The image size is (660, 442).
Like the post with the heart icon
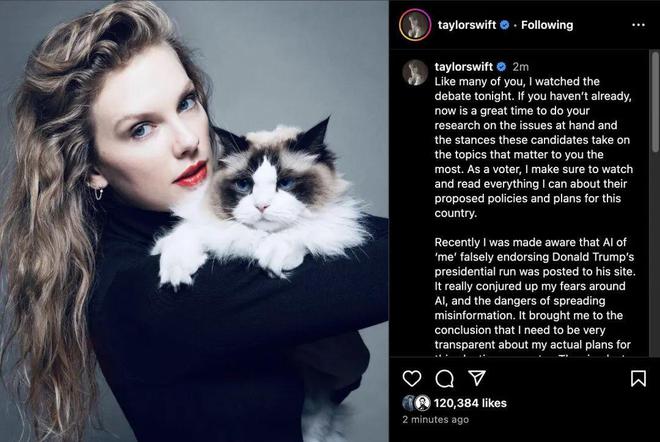pyautogui.click(x=412, y=378)
